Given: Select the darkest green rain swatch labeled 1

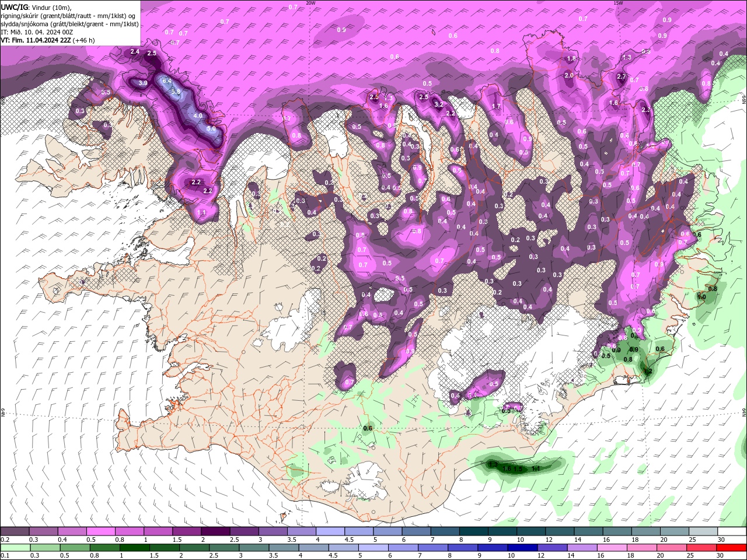Looking at the screenshot, I should click(134, 548).
